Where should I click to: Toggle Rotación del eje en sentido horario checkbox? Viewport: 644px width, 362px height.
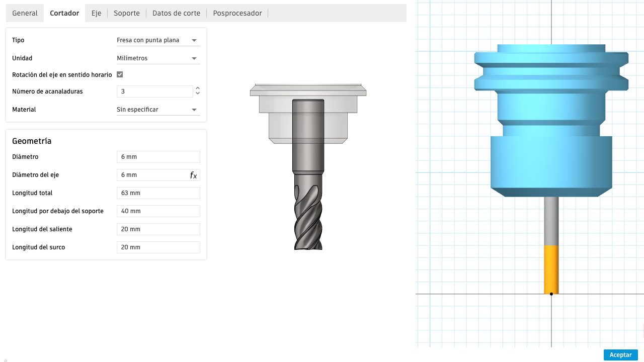click(120, 74)
